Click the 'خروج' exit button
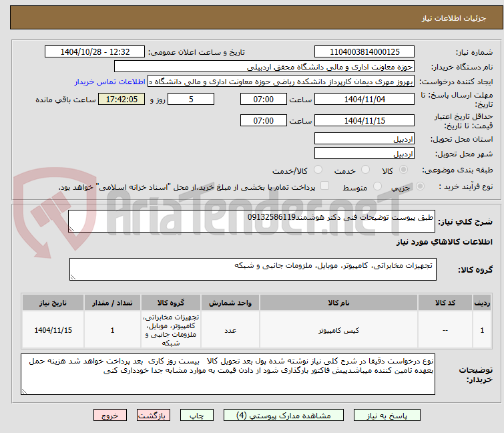 click(110, 416)
